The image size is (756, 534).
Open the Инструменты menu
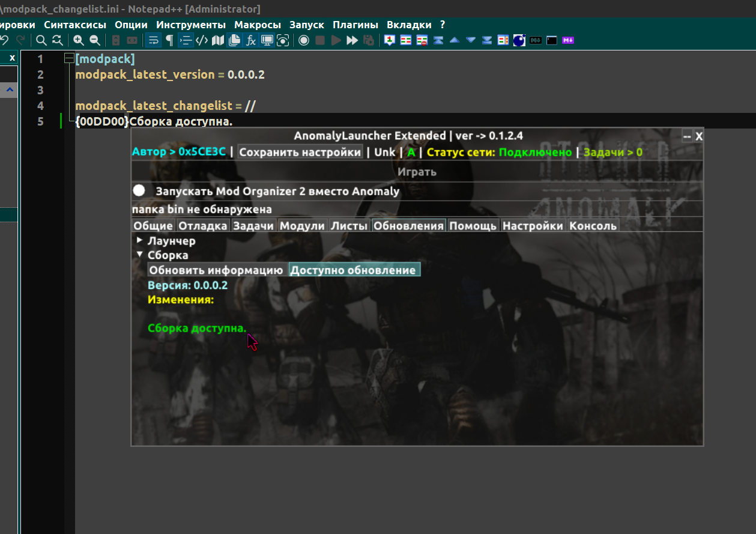coord(191,25)
